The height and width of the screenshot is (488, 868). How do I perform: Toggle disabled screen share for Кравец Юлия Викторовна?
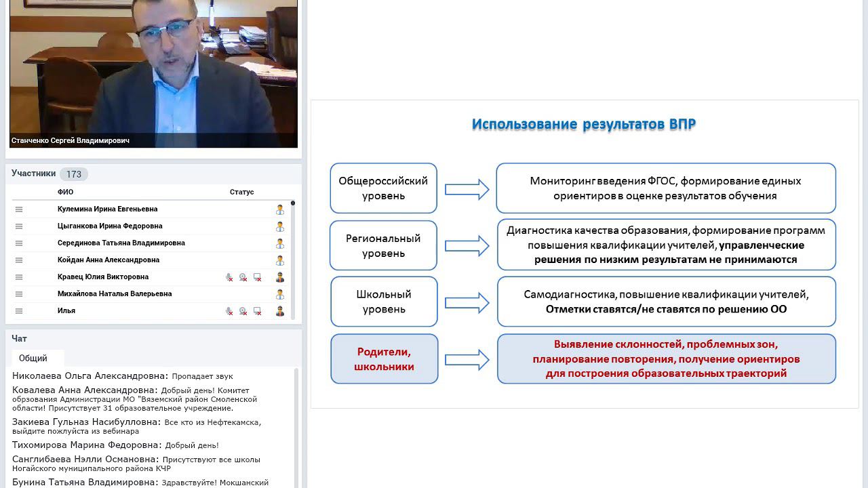[257, 277]
